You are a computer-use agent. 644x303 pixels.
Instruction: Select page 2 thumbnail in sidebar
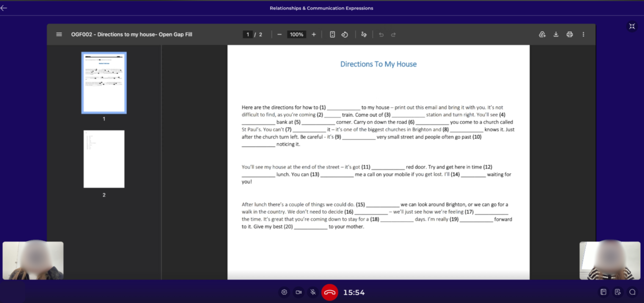point(104,159)
